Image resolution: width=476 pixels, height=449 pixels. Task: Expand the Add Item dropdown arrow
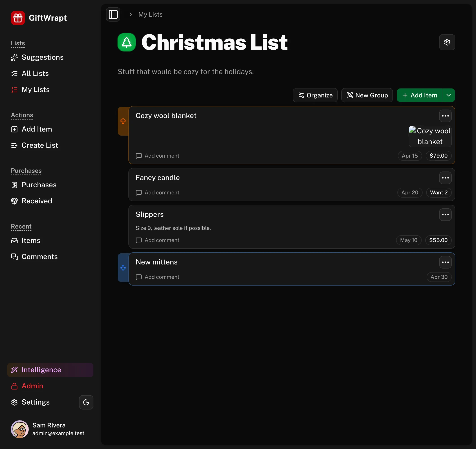(448, 95)
